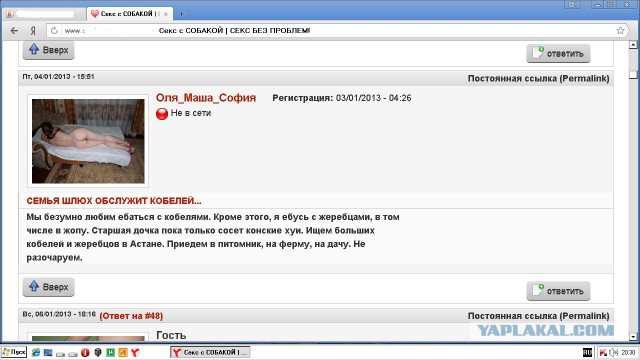This screenshot has height=360, width=640.
Task: Click the system clock showing 20:30
Action: pos(628,353)
